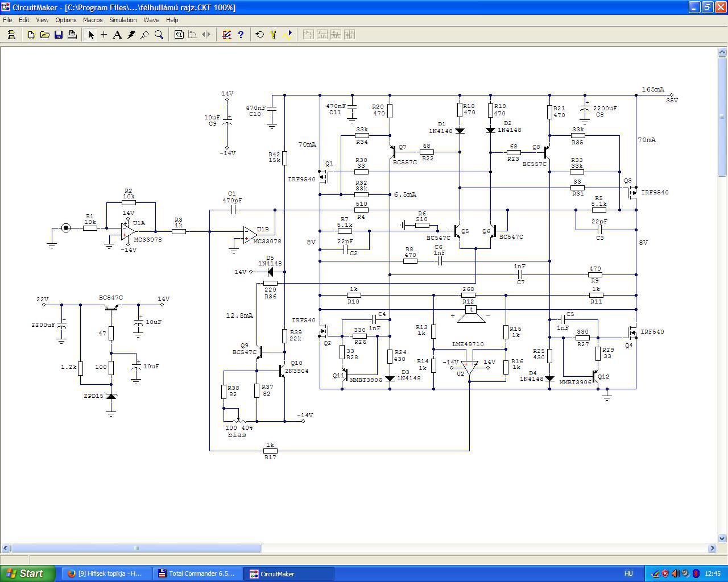Click the yellow Step simulation icon

point(274,35)
